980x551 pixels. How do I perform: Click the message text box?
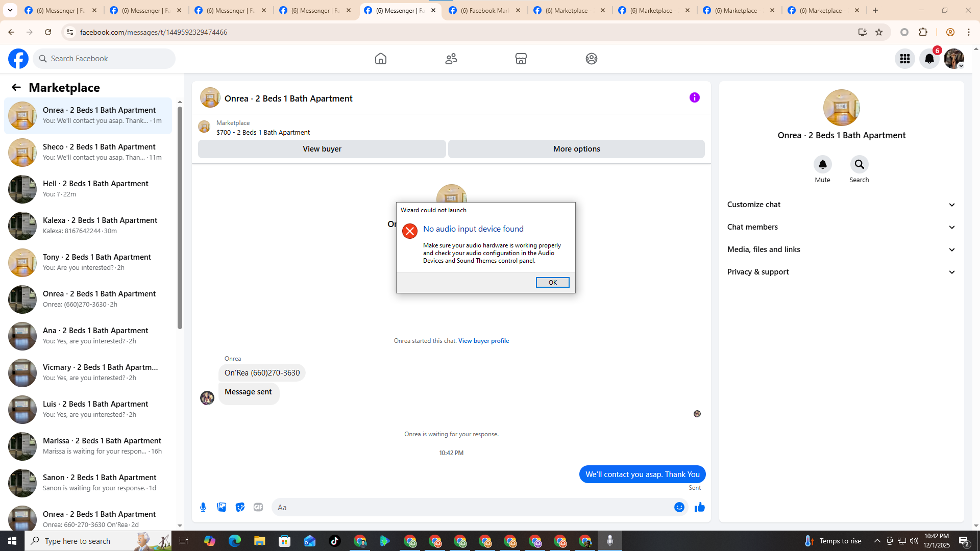click(473, 507)
